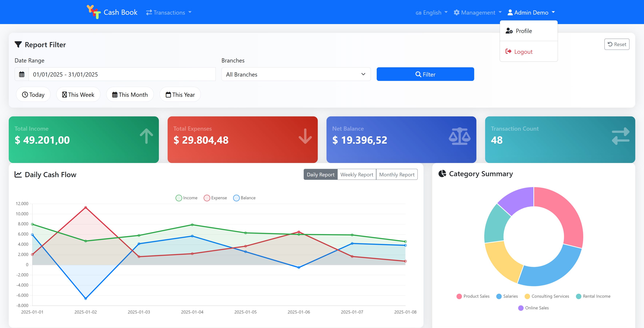The image size is (644, 328).
Task: Expand the Transactions menu in navbar
Action: click(x=169, y=13)
